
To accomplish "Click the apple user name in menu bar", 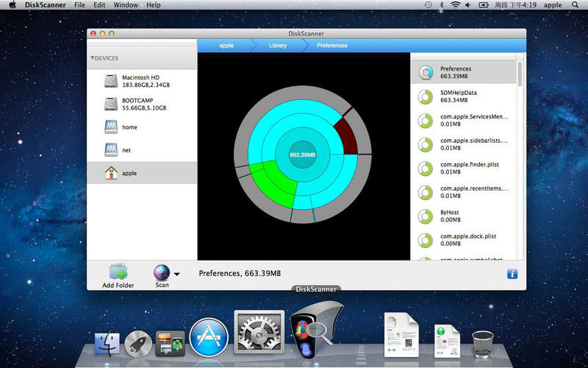I will 553,5.
